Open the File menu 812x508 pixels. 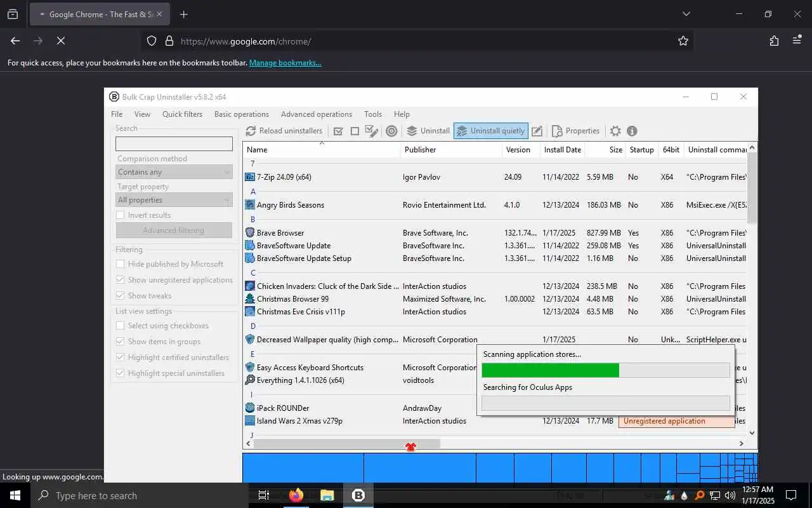pyautogui.click(x=117, y=114)
